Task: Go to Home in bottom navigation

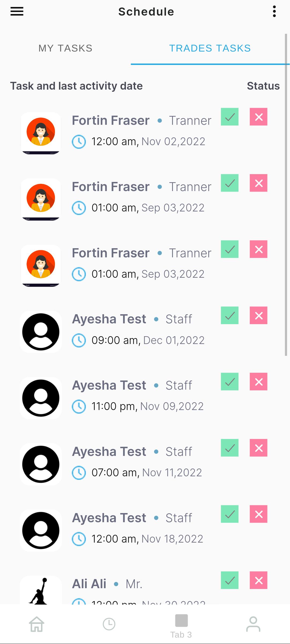Action: click(x=37, y=624)
